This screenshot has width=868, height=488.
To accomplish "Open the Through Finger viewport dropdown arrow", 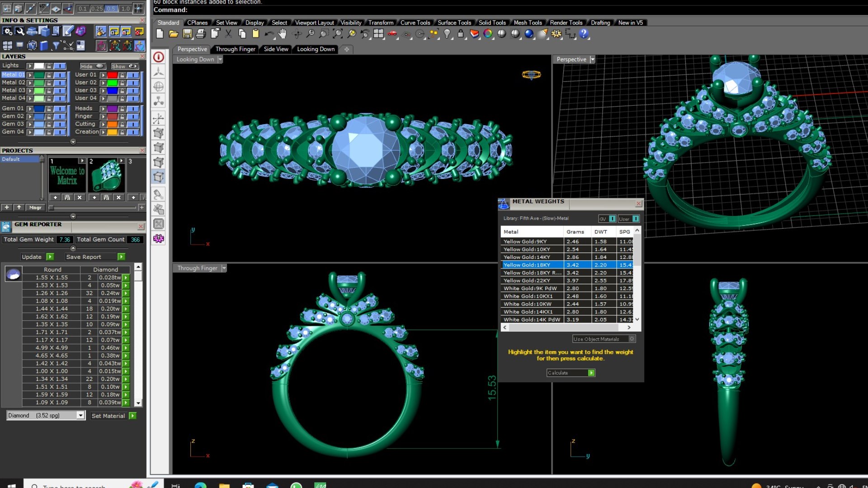I will [224, 268].
